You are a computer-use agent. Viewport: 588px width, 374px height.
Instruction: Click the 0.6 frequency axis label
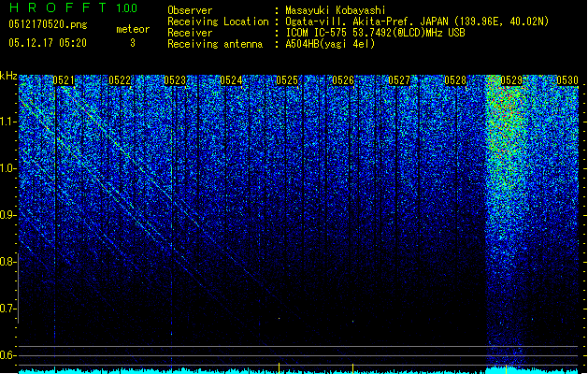[x=7, y=355]
